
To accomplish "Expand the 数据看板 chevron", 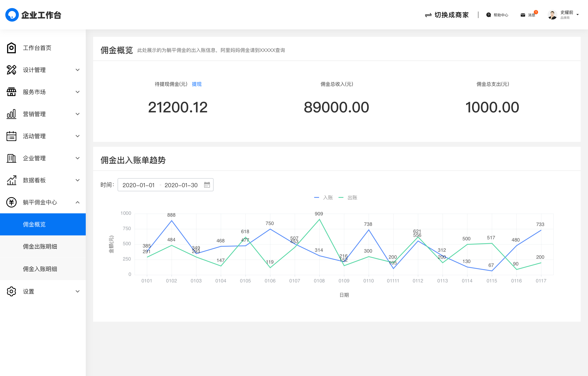I will [x=78, y=180].
